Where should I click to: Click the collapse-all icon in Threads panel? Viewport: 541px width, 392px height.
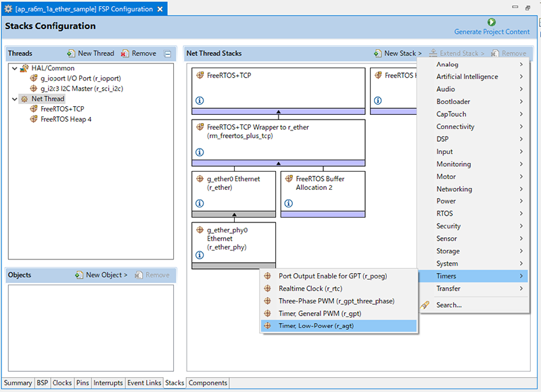[x=168, y=54]
